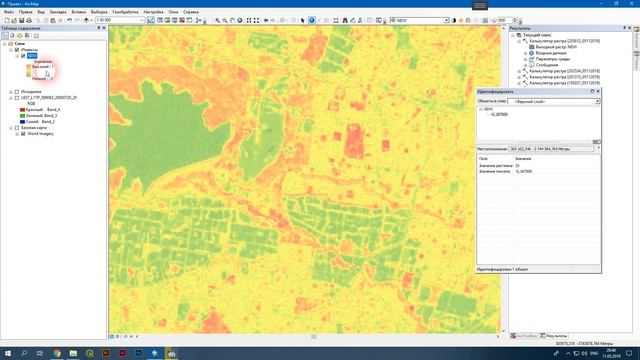Select World Imagery layer name
This screenshot has width=640, height=360.
[x=40, y=134]
